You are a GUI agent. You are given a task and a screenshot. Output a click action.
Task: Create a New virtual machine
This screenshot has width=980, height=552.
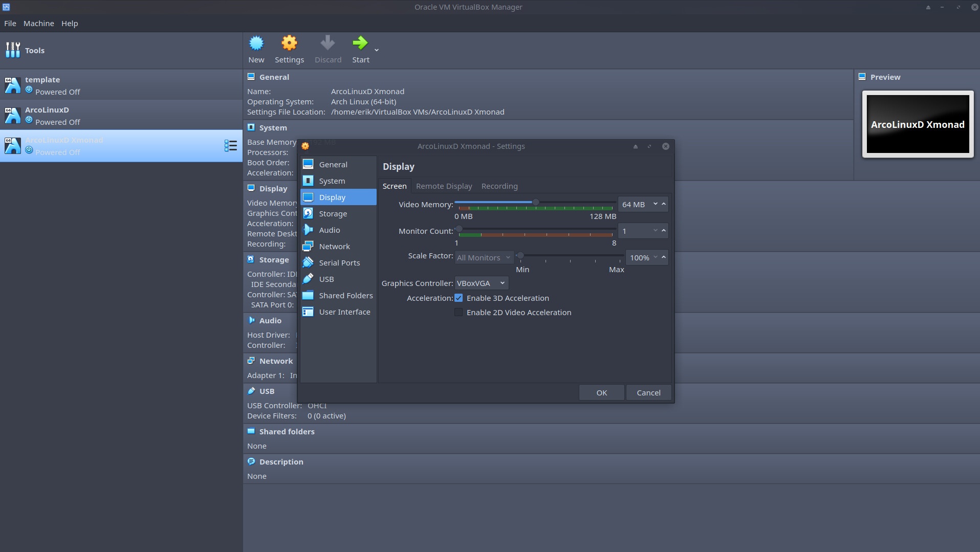(256, 49)
